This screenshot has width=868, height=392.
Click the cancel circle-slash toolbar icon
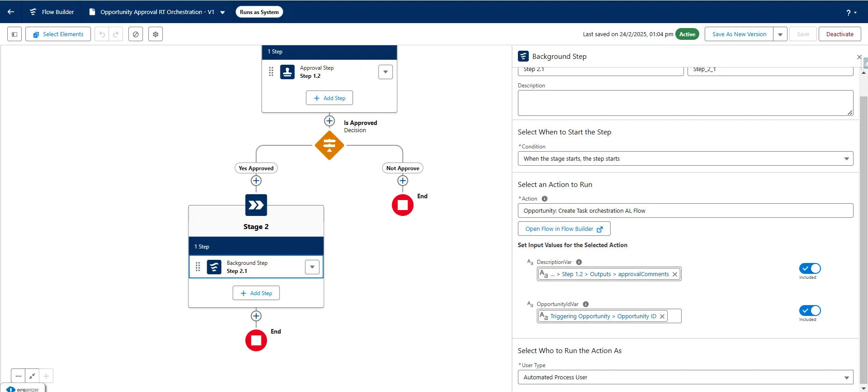click(136, 34)
